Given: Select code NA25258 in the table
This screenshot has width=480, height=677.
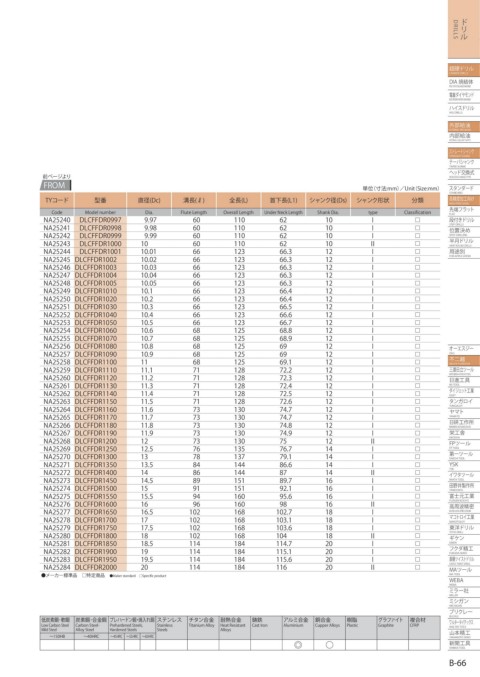Looking at the screenshot, I should coord(57,362).
